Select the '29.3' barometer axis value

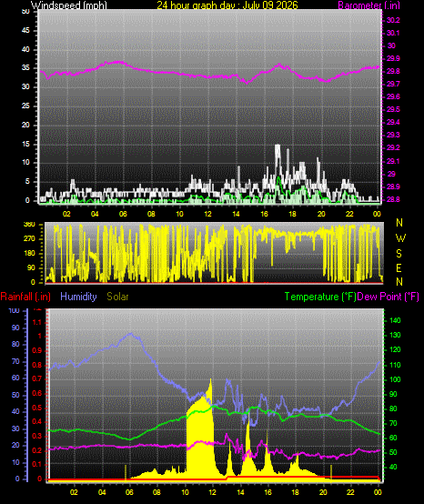pos(393,135)
